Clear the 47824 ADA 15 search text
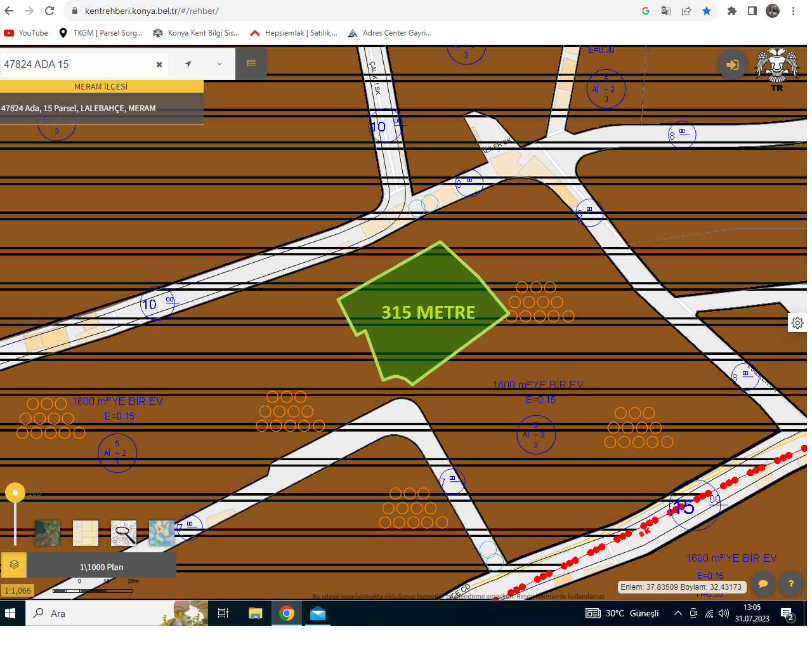The width and height of the screenshot is (812, 650). [159, 64]
